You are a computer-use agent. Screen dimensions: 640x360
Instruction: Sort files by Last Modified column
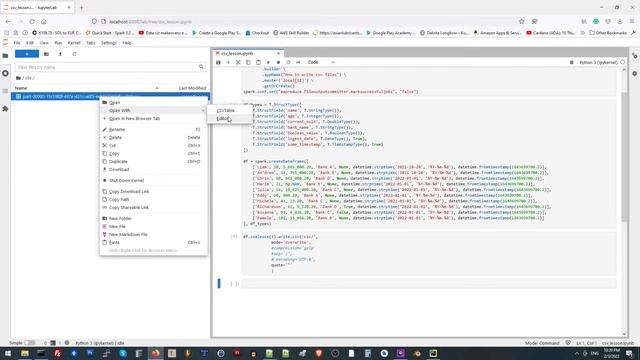[192, 88]
